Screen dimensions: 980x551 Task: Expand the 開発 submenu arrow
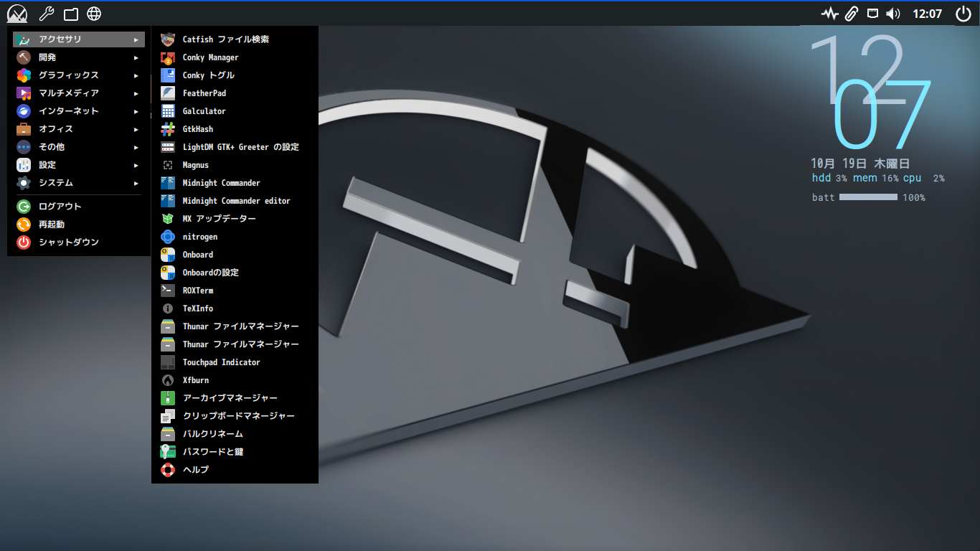point(136,57)
